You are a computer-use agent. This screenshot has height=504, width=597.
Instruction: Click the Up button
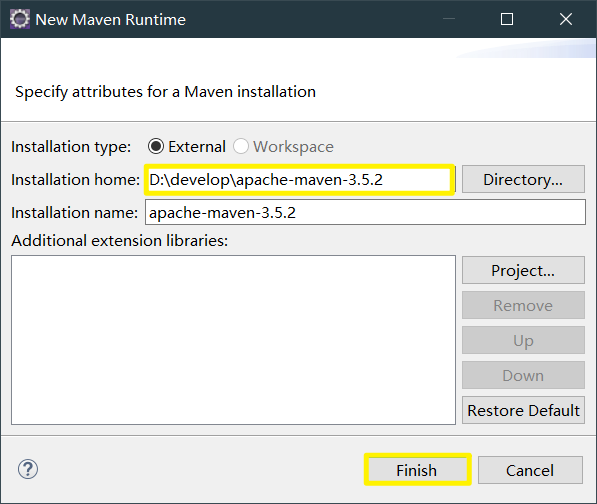click(x=523, y=340)
